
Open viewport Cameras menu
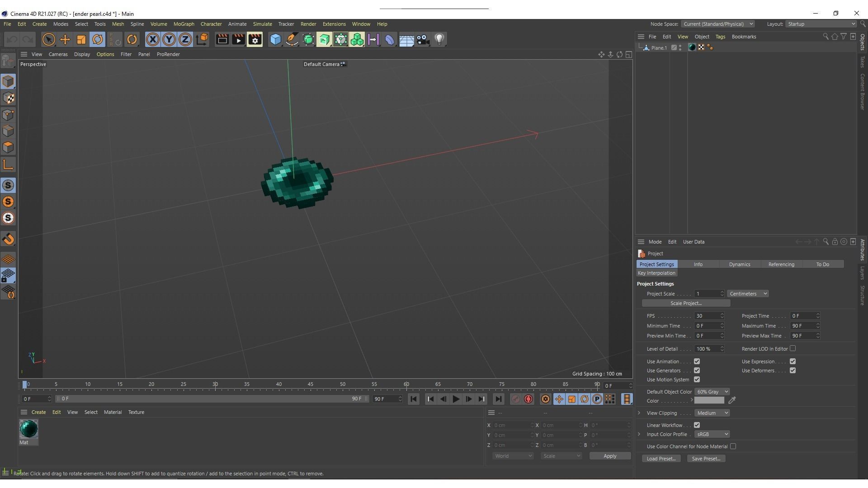58,54
